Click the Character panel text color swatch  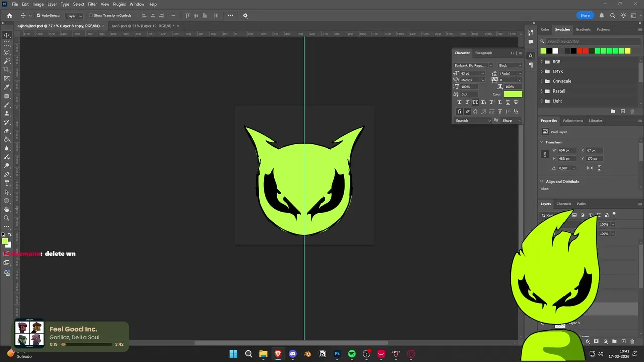(x=513, y=94)
